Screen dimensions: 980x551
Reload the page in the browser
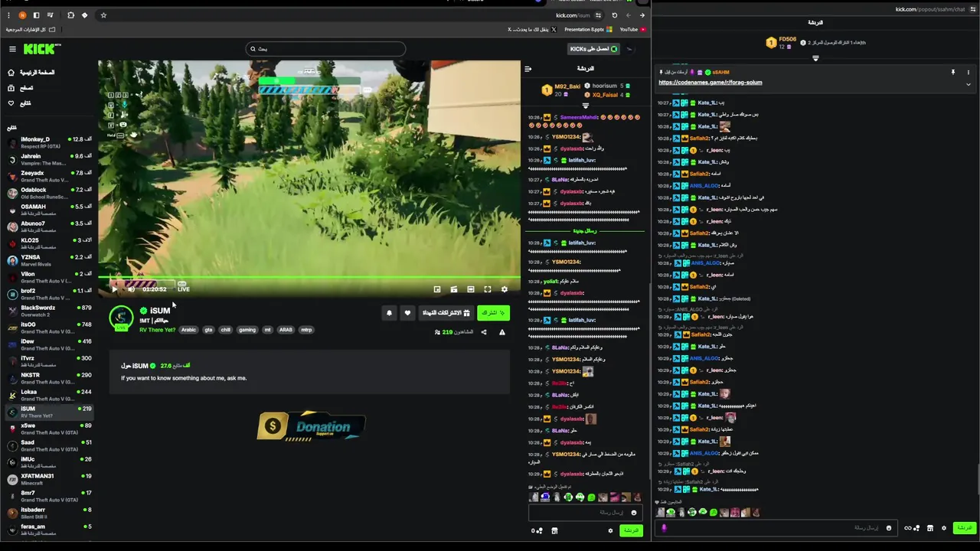tap(614, 15)
